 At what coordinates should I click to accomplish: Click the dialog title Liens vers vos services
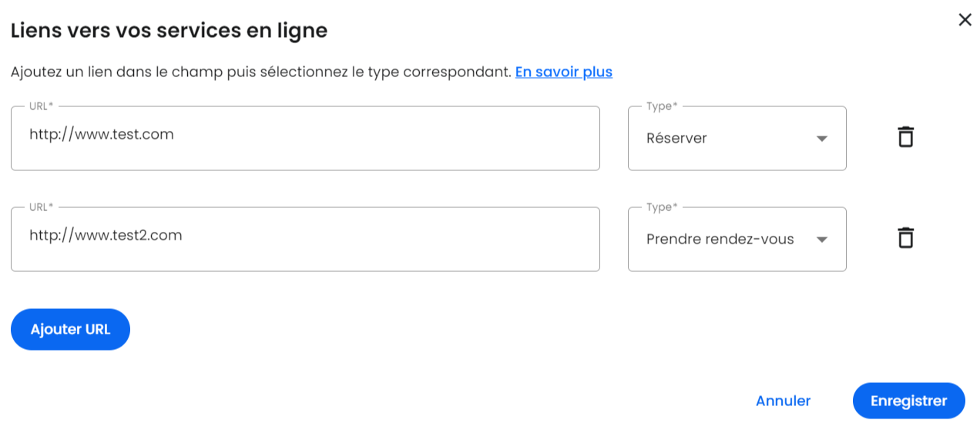pos(169,30)
